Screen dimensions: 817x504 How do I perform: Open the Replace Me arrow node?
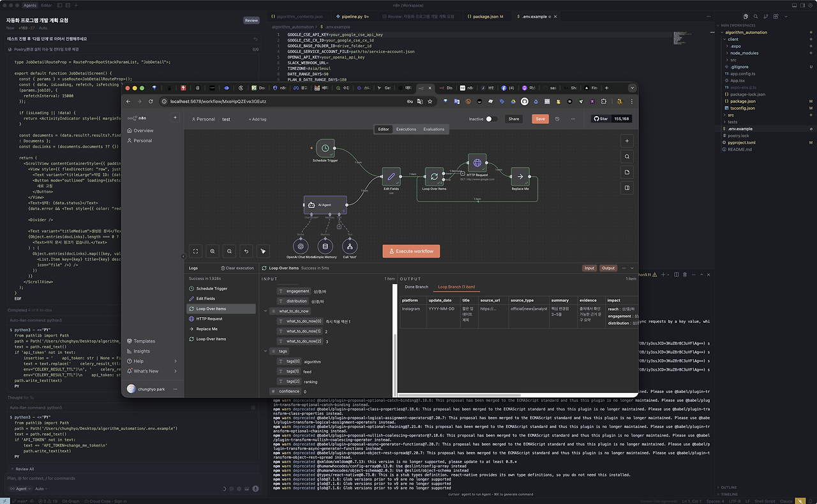(x=520, y=177)
